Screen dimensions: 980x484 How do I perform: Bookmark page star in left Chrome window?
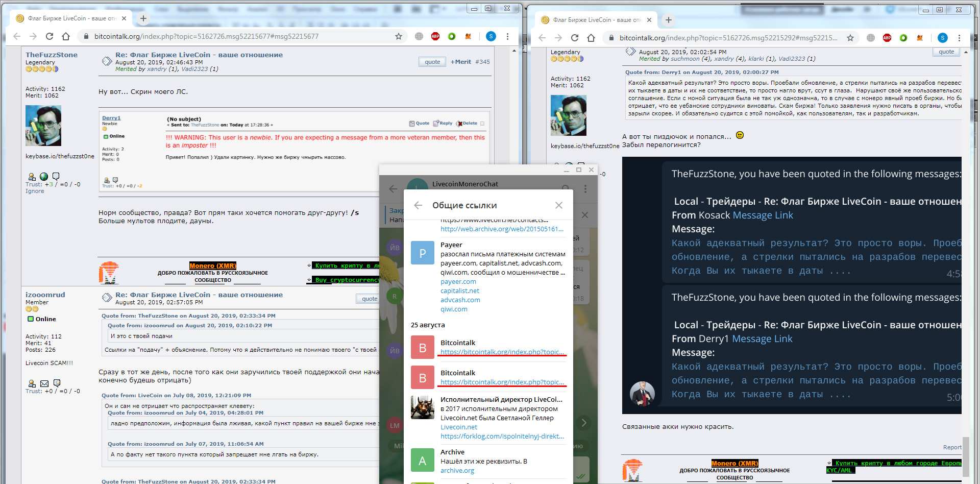(x=399, y=36)
